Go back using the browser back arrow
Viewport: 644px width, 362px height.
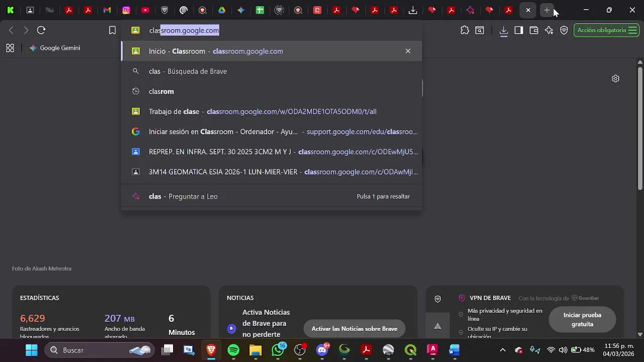11,30
